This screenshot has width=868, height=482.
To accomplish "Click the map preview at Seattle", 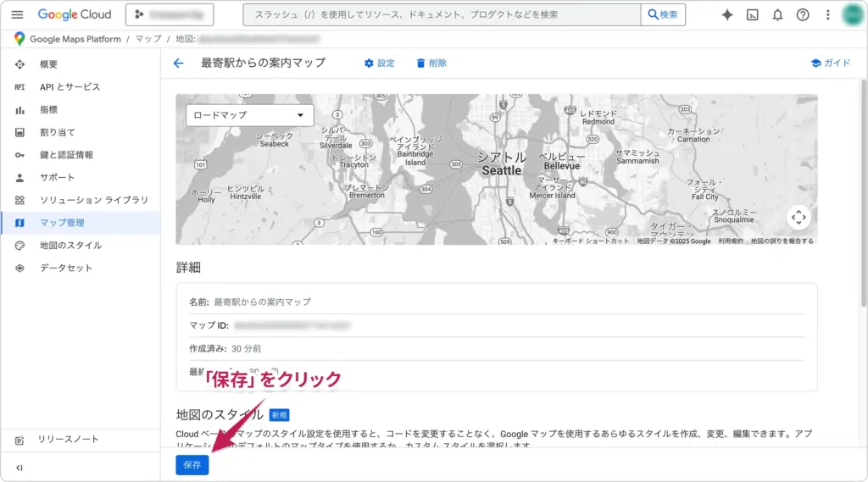I will tap(501, 164).
